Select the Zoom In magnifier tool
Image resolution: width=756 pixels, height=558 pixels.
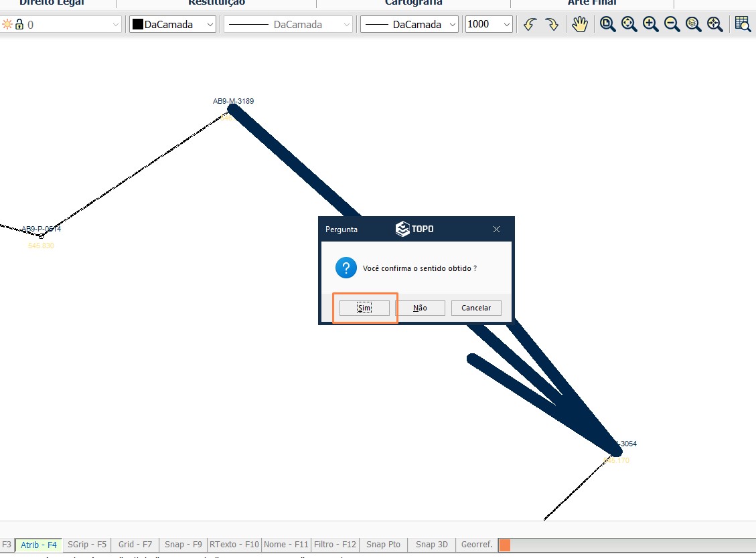pyautogui.click(x=650, y=24)
